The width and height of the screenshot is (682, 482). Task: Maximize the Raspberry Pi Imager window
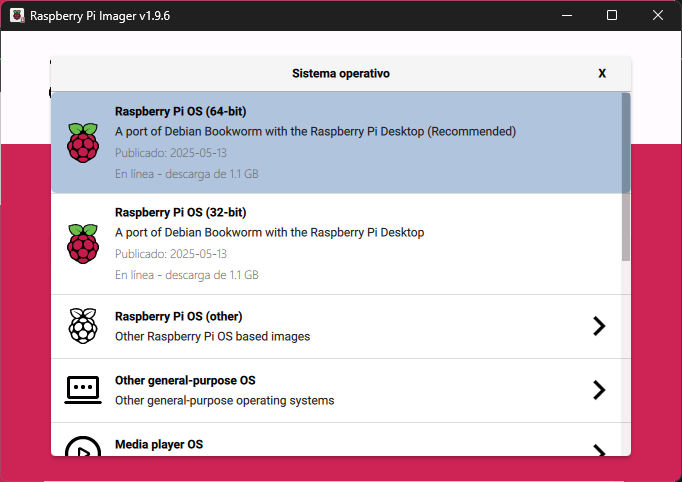612,16
